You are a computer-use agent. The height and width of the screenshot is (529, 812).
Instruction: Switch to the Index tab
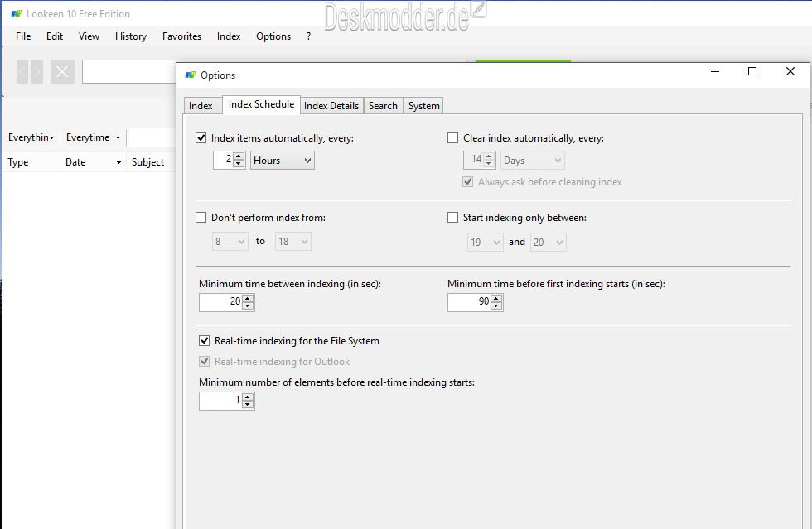pos(201,106)
